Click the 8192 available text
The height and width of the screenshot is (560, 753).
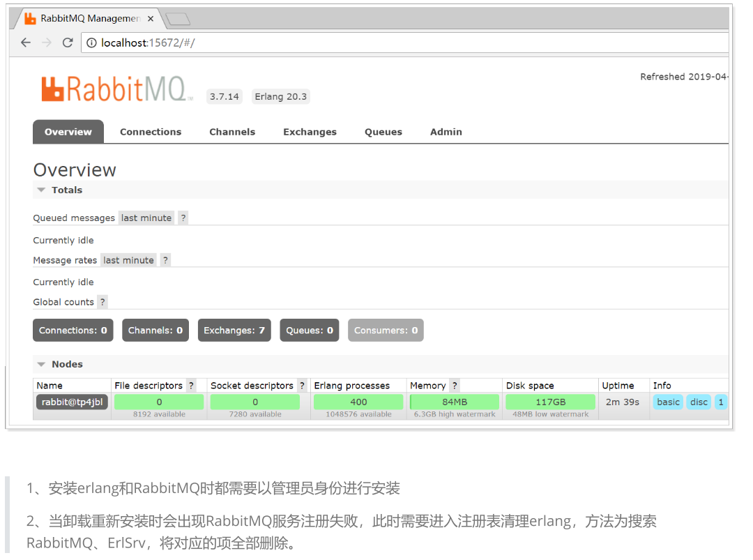point(159,414)
